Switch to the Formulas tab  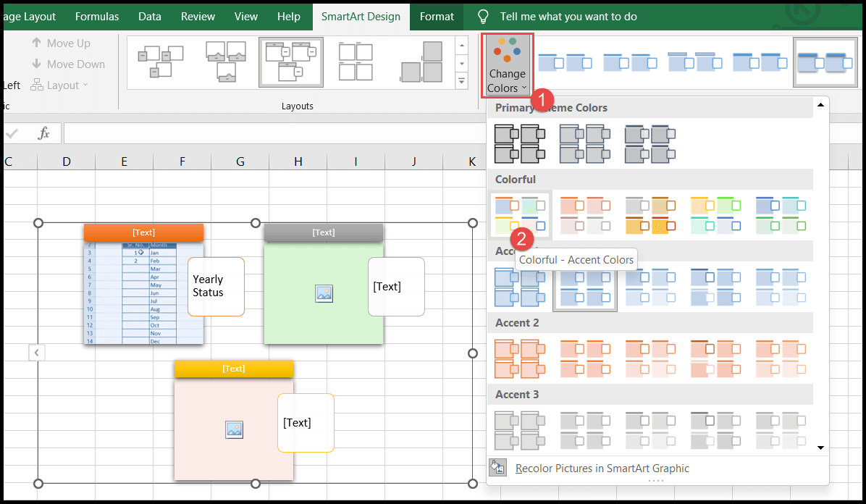[x=96, y=16]
